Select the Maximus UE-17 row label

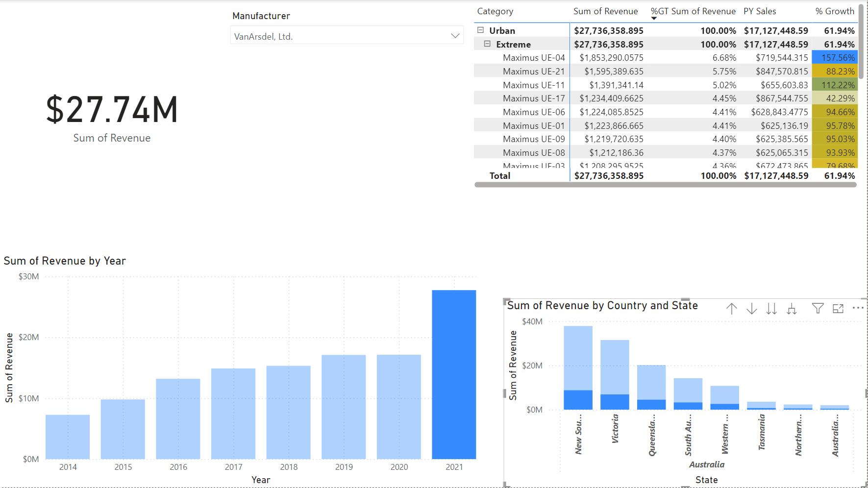point(534,98)
